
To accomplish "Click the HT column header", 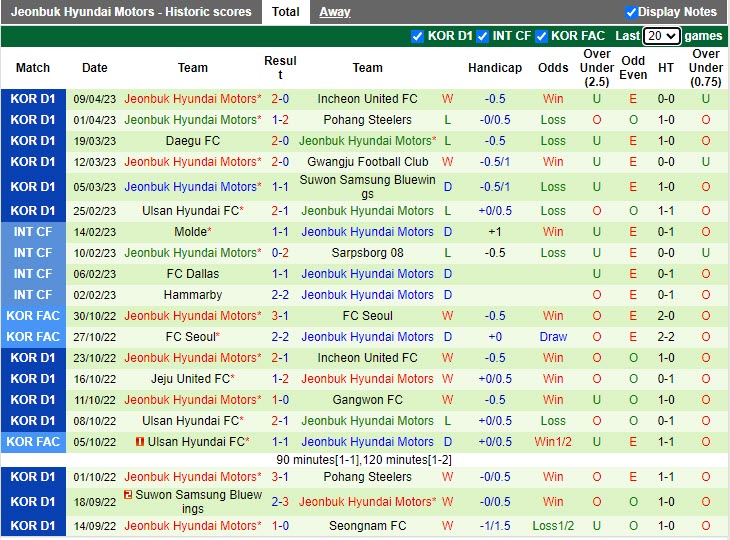I will click(x=666, y=68).
